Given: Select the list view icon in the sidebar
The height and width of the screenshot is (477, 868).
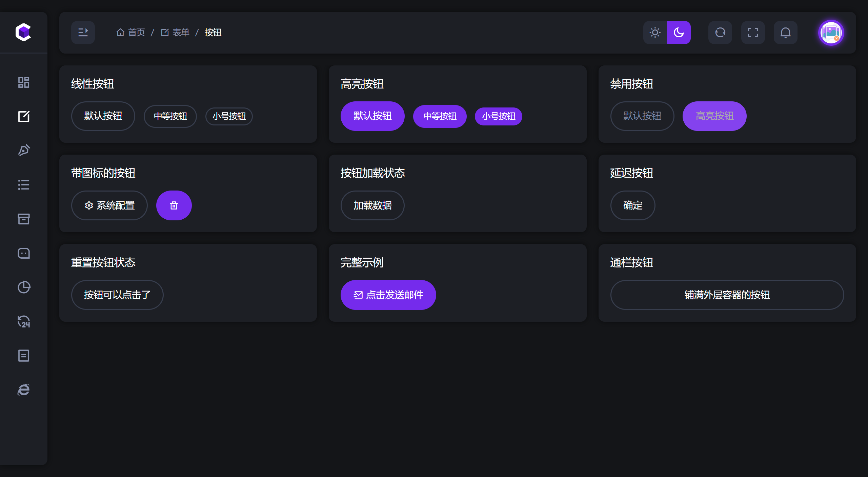Looking at the screenshot, I should click(x=23, y=184).
